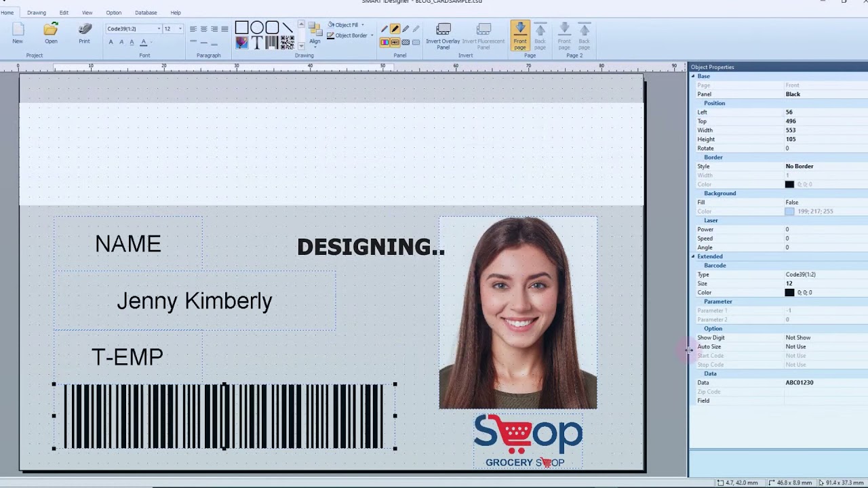The height and width of the screenshot is (488, 868).
Task: Select the T-EMP text object
Action: (127, 357)
